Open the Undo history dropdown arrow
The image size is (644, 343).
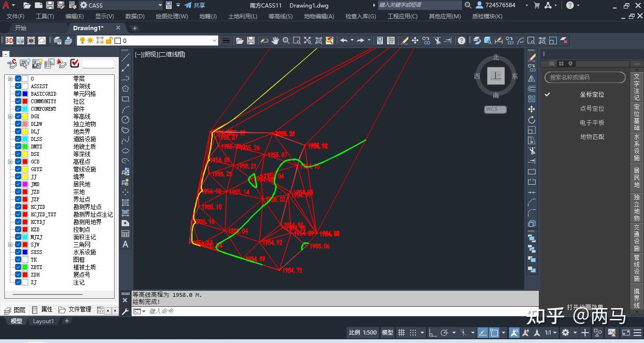point(352,41)
